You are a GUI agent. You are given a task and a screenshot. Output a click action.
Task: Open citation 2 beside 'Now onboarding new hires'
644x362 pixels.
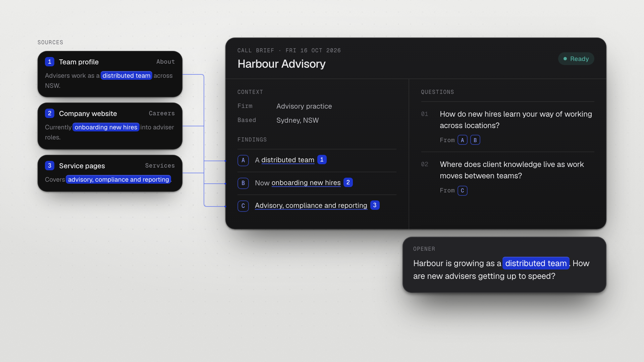click(x=348, y=182)
